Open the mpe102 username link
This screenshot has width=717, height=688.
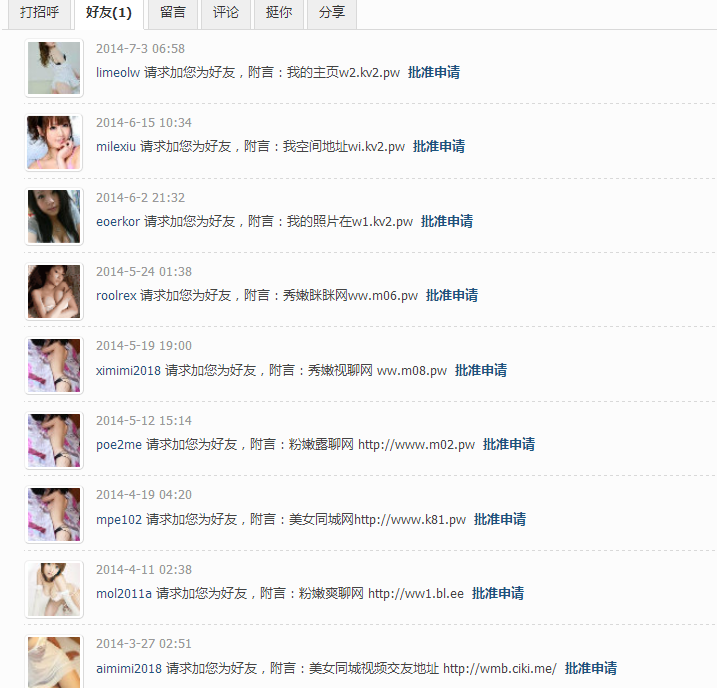[119, 519]
